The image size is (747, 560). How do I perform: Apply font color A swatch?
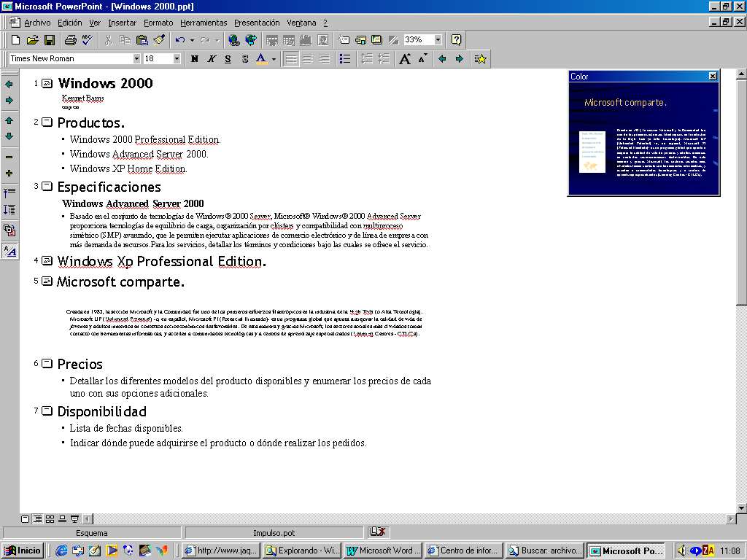261,59
